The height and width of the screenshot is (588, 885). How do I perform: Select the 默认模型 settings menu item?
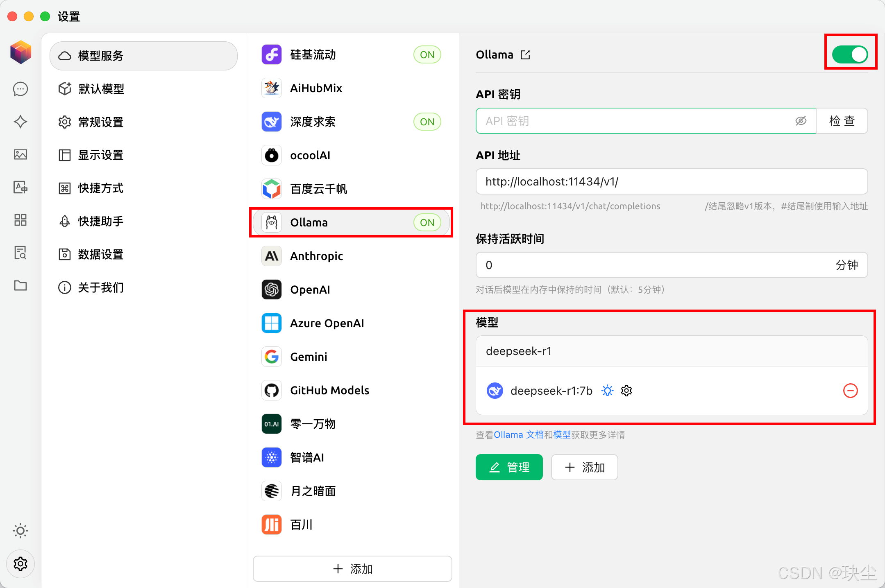click(101, 89)
